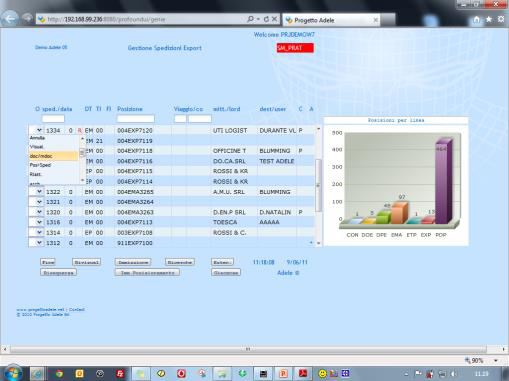Click the horizontal page scrollbar

click(x=248, y=349)
